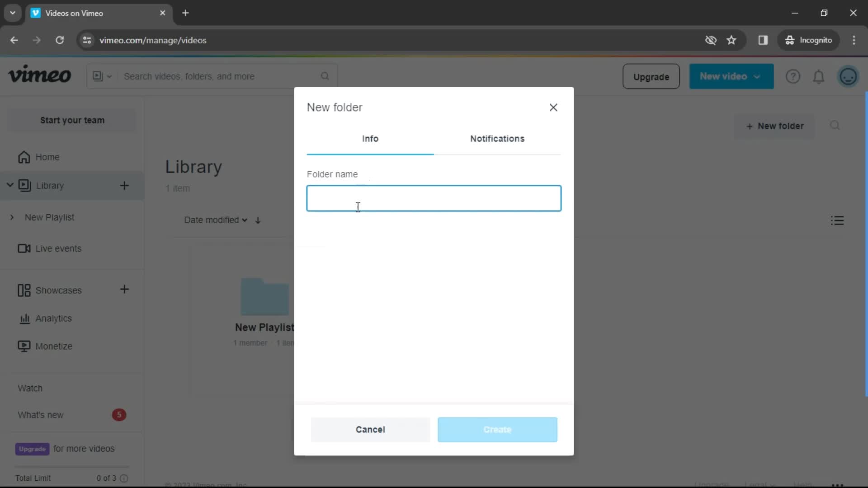
Task: Click the Create button
Action: tap(497, 430)
